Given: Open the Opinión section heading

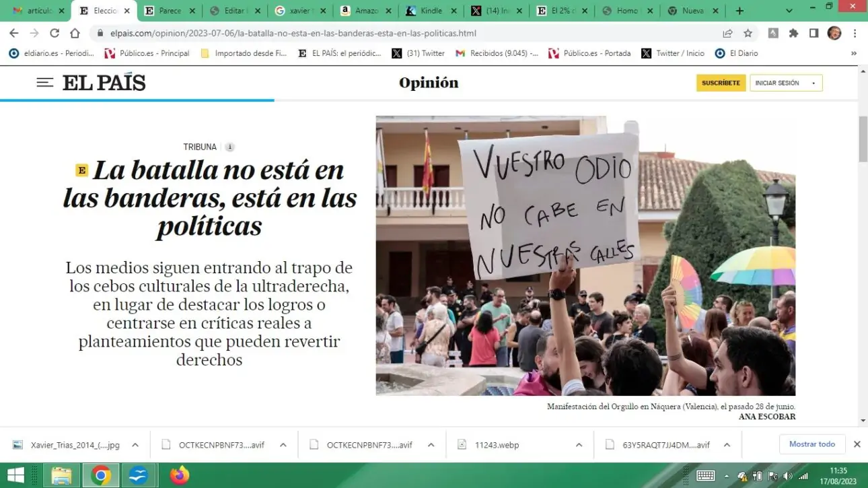Looking at the screenshot, I should point(429,83).
